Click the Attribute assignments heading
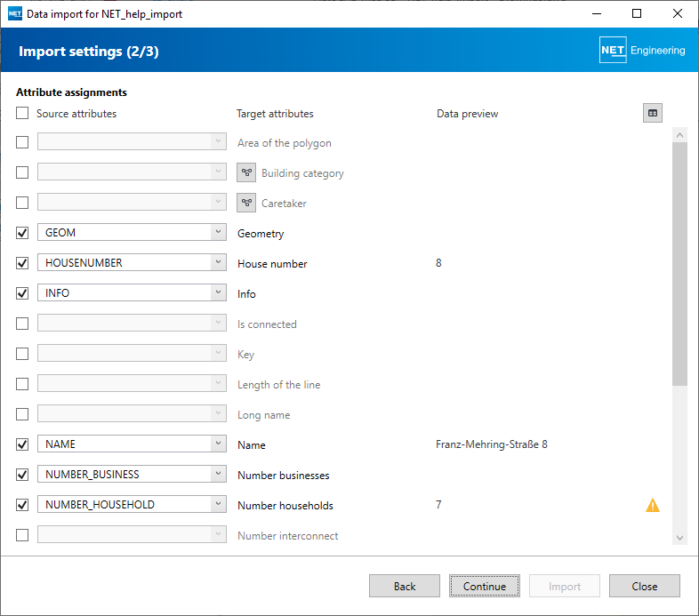Screen dimensions: 699x616 tap(71, 92)
